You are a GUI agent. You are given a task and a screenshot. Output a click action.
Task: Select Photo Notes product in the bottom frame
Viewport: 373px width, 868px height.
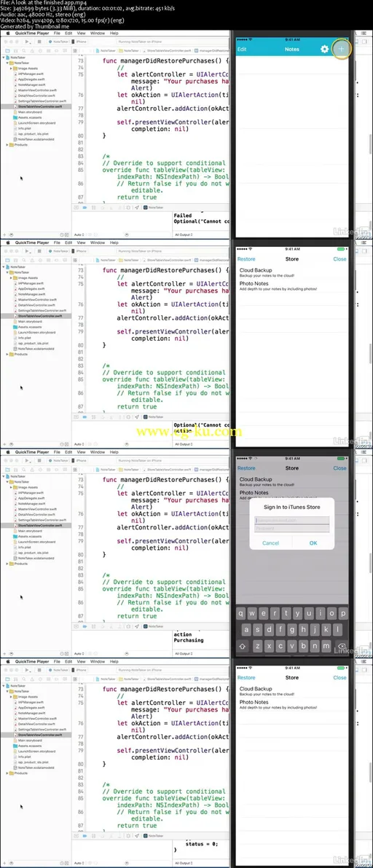[291, 704]
